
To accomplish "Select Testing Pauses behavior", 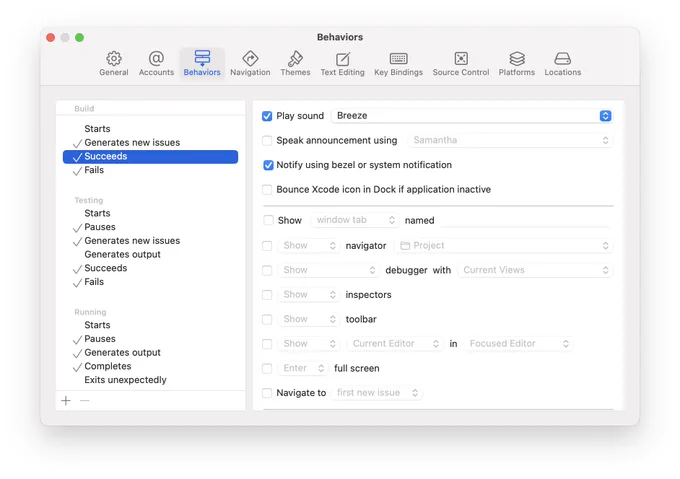I will click(150, 227).
